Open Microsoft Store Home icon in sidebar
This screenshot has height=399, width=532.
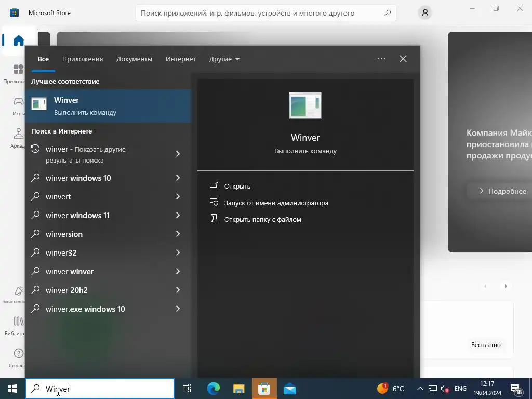coord(18,41)
